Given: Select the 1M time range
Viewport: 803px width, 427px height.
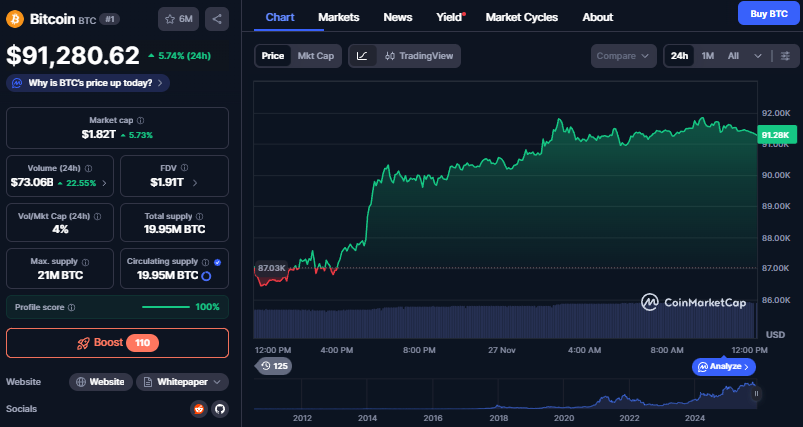Looking at the screenshot, I should pyautogui.click(x=708, y=56).
